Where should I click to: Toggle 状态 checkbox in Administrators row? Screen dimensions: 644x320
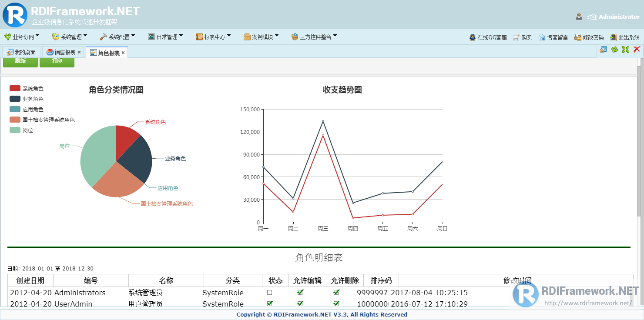click(269, 293)
